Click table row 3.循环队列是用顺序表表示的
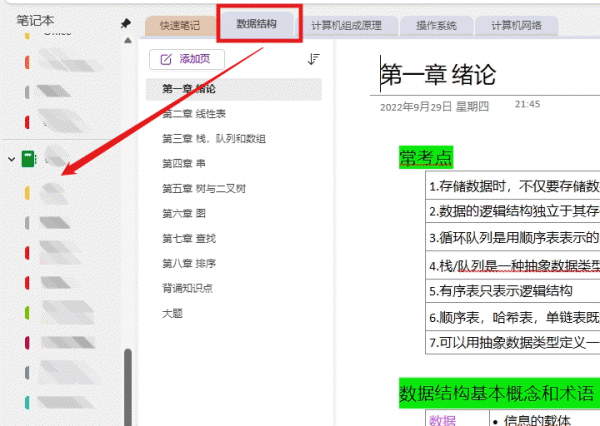The width and height of the screenshot is (600, 426). click(513, 237)
